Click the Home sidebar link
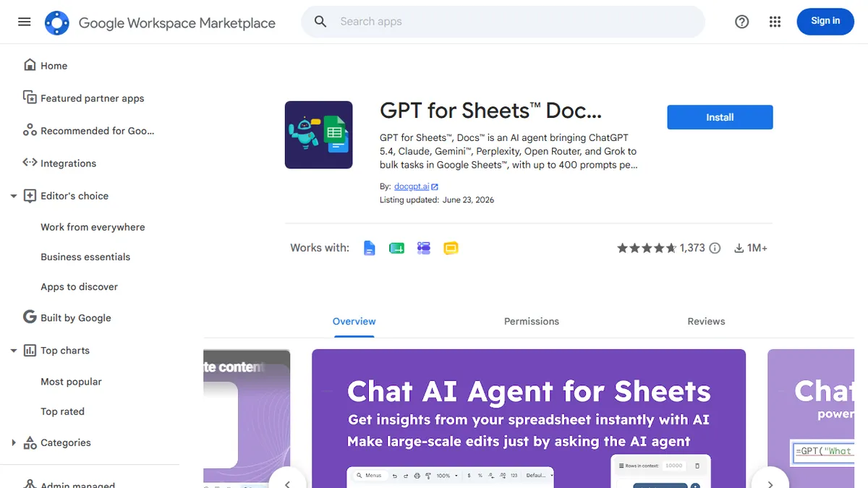The width and height of the screenshot is (868, 488). pos(54,65)
